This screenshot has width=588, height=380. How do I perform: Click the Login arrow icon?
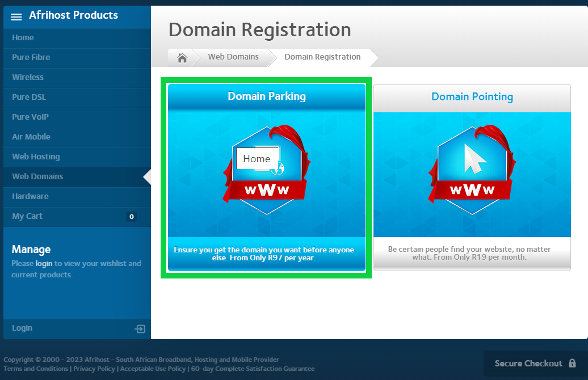click(140, 329)
